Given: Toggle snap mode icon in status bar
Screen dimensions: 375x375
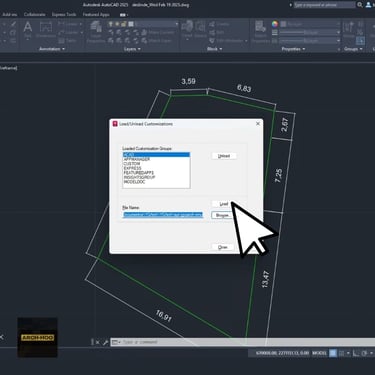Looking at the screenshot, I should pos(341,353).
